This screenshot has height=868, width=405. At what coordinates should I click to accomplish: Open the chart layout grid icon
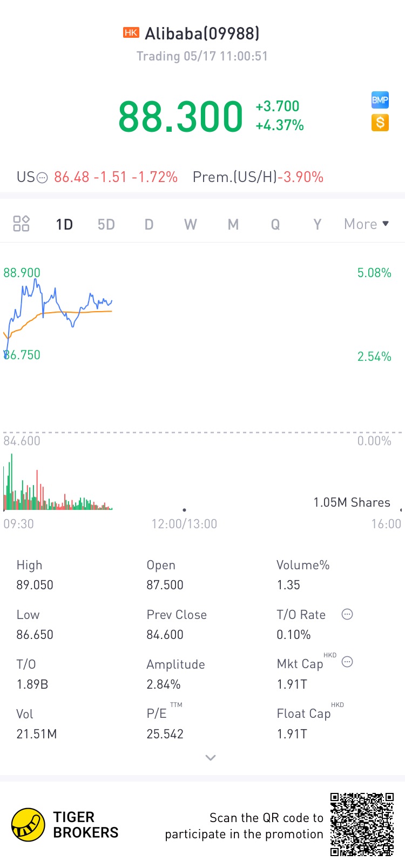pos(21,224)
